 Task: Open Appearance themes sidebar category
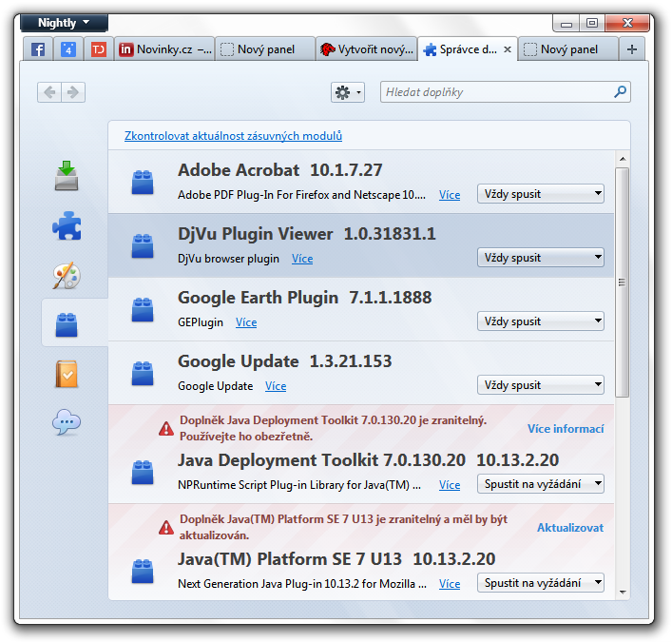67,275
